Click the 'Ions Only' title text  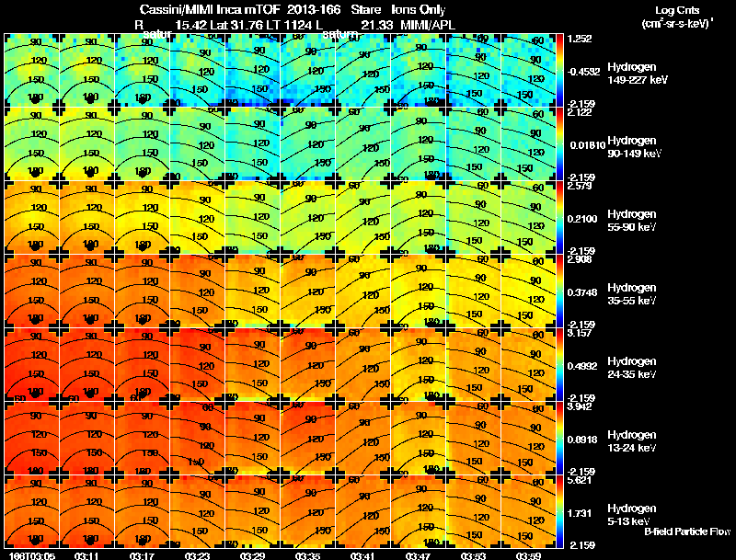(419, 10)
